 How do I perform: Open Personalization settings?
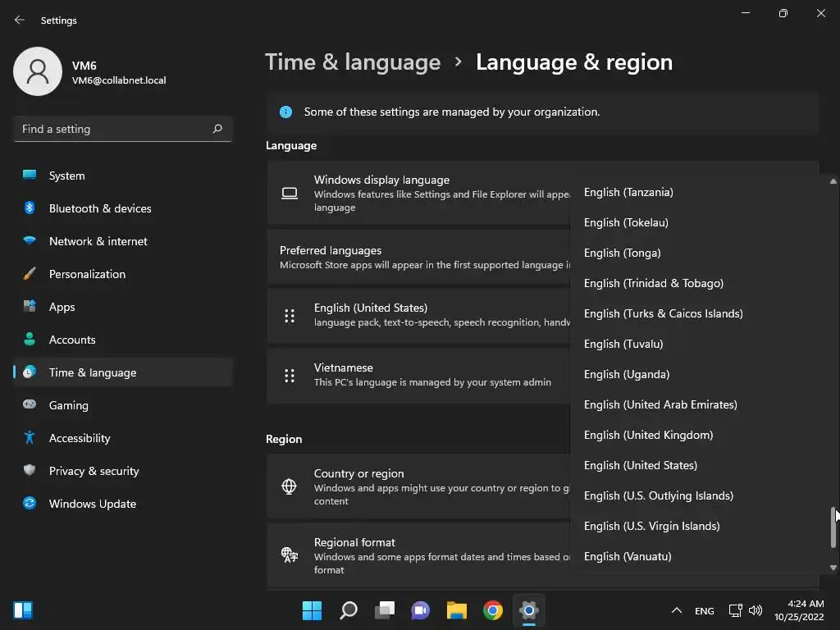coord(123,274)
